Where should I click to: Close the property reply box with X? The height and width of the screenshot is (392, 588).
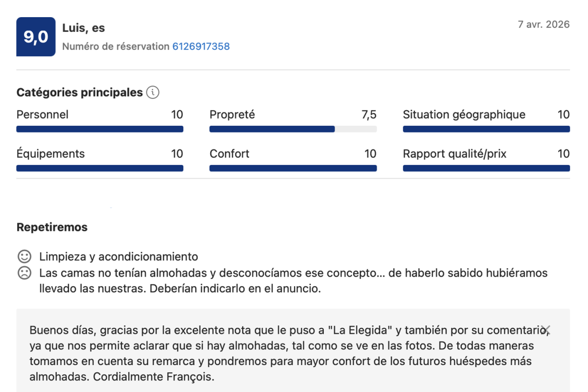tap(547, 330)
